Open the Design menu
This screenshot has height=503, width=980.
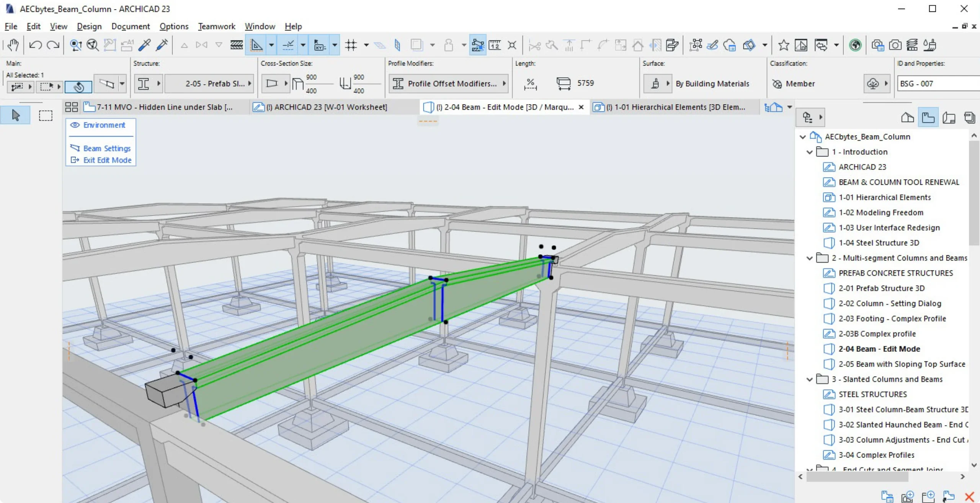point(89,26)
